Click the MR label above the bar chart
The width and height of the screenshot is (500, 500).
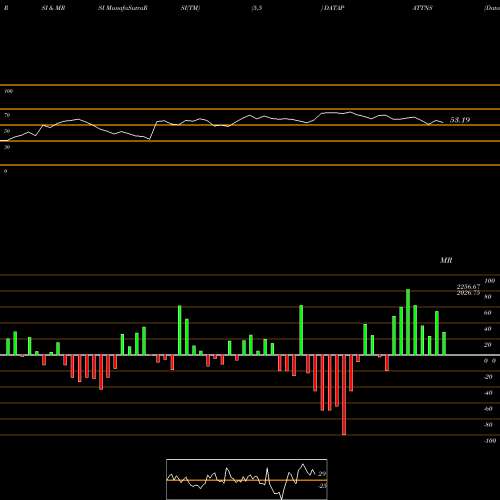(446, 260)
